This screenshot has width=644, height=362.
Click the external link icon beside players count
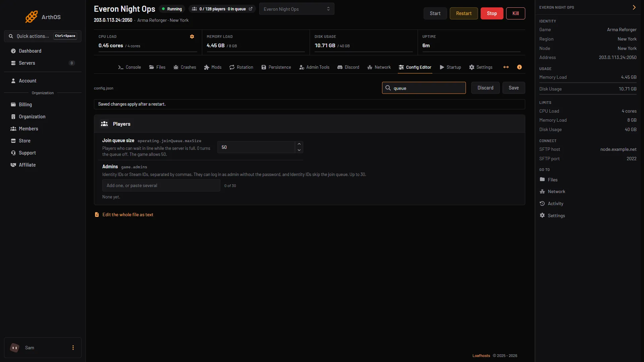tap(251, 9)
